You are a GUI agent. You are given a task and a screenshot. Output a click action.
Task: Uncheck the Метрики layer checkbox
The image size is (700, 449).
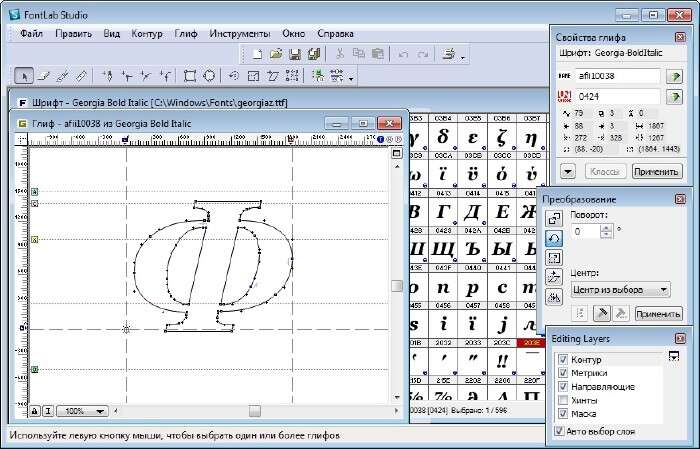[x=563, y=373]
